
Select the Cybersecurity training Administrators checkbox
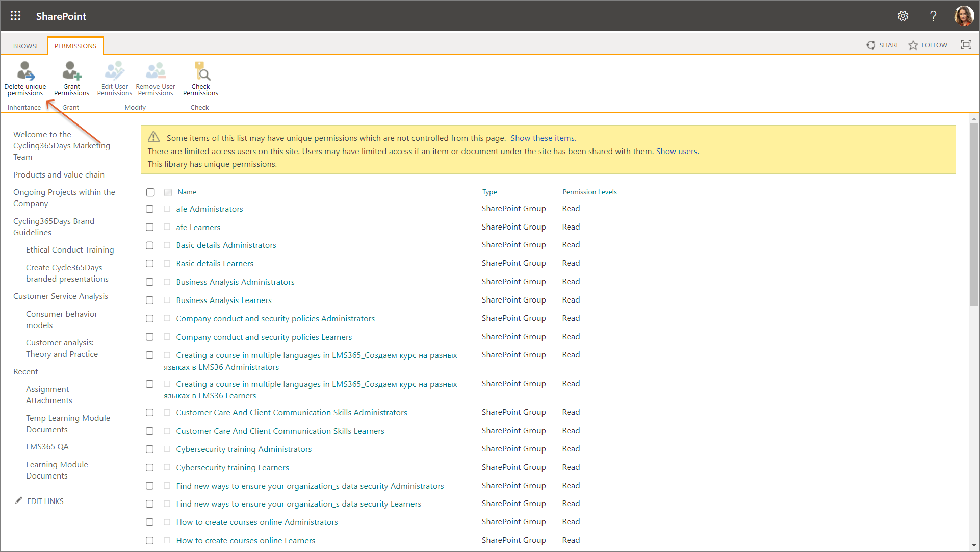(149, 449)
